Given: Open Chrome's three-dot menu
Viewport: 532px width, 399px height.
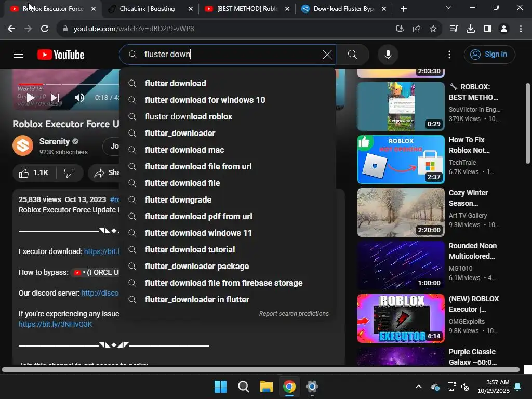Looking at the screenshot, I should click(521, 29).
